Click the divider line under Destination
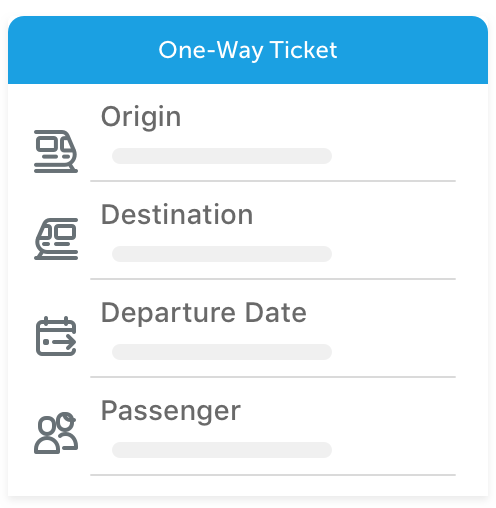 [273, 279]
